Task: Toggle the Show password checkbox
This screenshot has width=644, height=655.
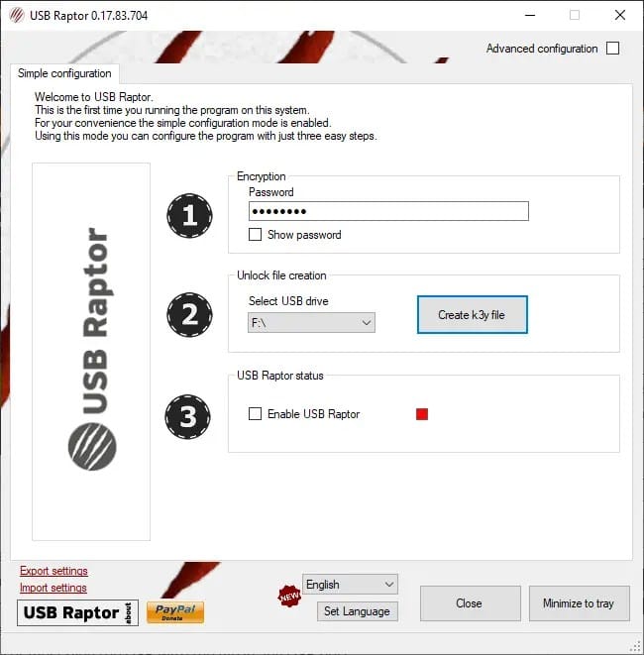Action: click(x=256, y=234)
